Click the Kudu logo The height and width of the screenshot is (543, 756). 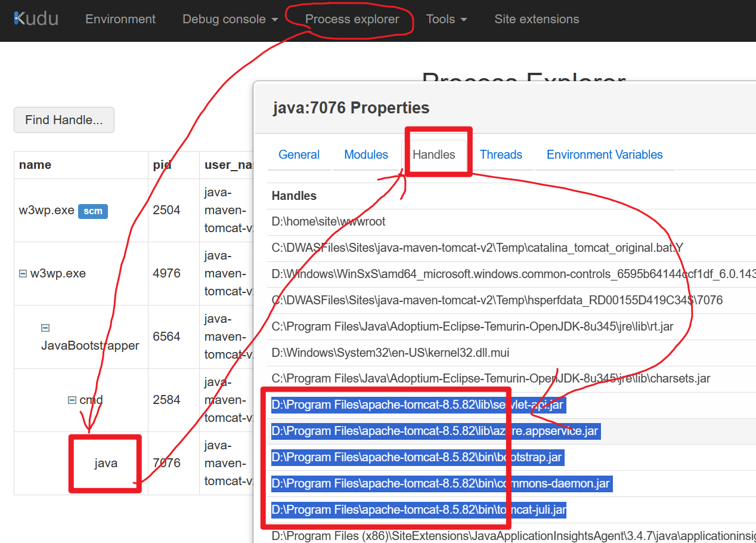click(x=36, y=19)
